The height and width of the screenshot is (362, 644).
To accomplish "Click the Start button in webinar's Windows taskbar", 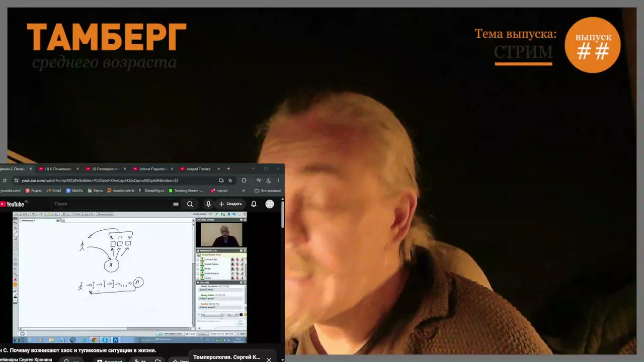I will 17,340.
